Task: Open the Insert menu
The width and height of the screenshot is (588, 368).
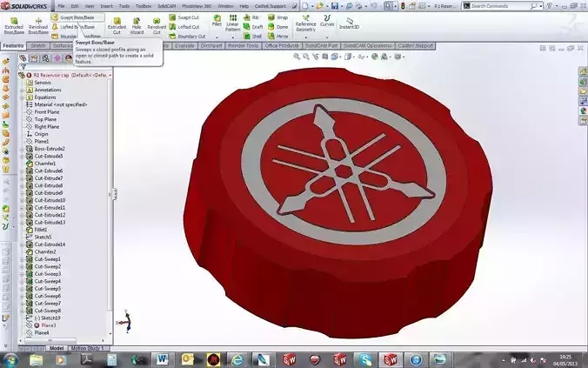Action: tap(106, 6)
